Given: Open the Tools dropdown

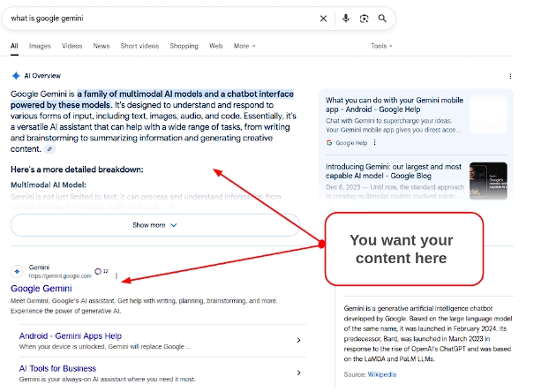Looking at the screenshot, I should coord(381,46).
